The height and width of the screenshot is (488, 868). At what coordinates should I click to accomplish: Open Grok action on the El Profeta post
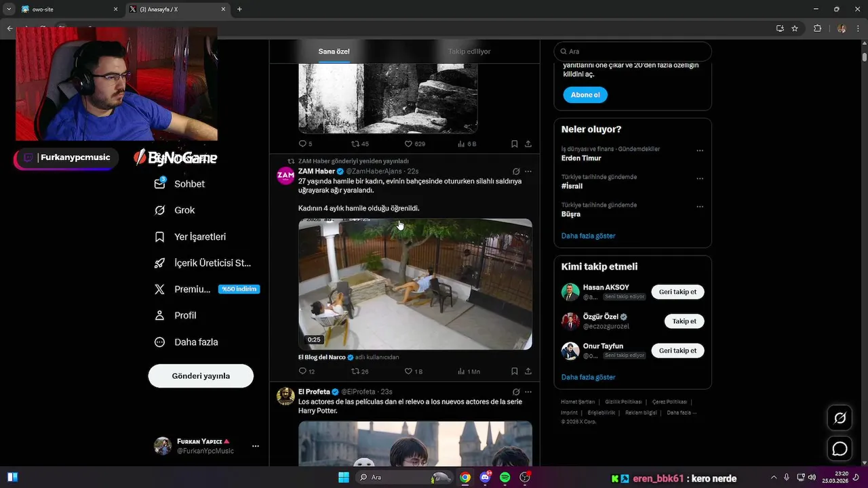(516, 392)
